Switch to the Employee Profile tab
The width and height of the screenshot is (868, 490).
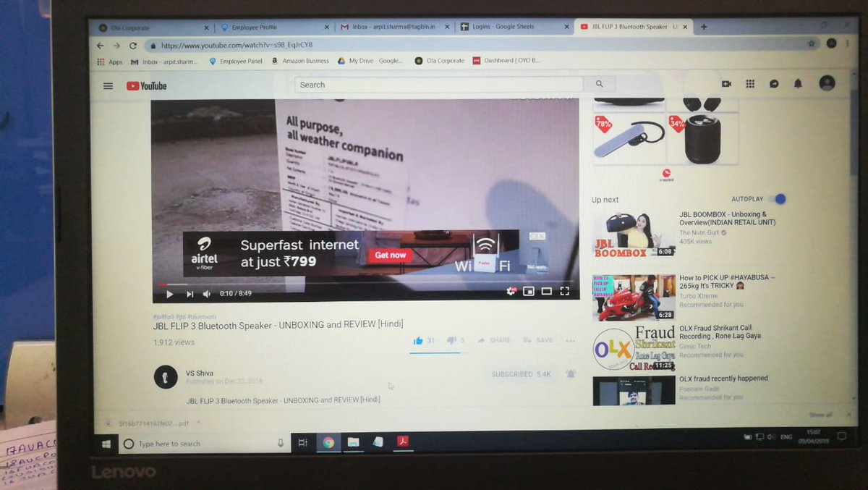click(x=275, y=28)
